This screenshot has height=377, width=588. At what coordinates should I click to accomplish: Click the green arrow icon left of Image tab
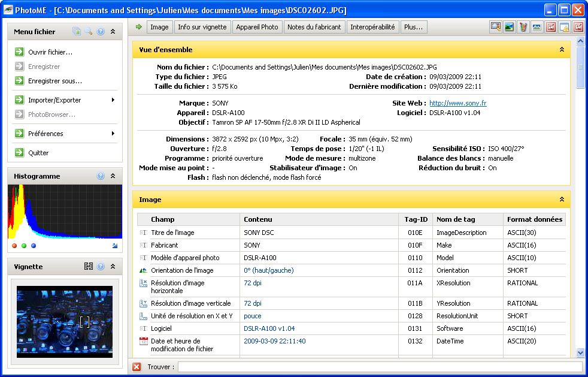tap(139, 26)
